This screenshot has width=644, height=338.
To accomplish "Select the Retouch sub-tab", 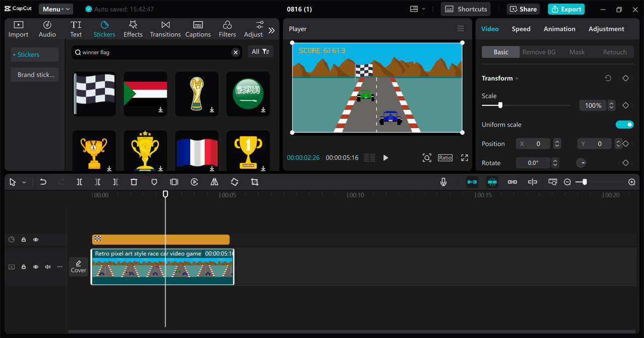I will 614,52.
